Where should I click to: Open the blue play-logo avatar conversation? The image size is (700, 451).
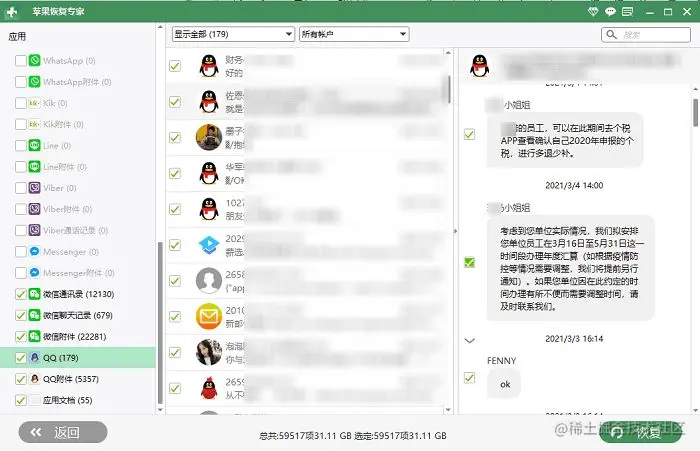(x=208, y=245)
